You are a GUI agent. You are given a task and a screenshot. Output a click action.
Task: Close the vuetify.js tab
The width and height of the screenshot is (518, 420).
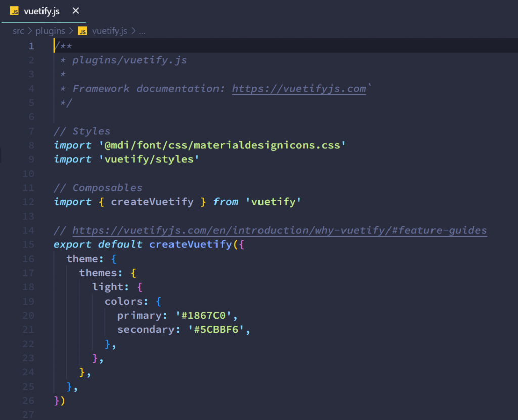[76, 11]
